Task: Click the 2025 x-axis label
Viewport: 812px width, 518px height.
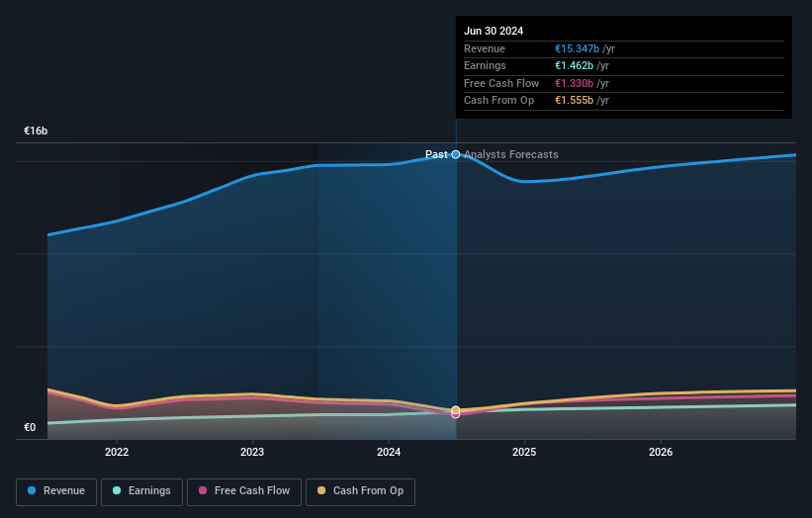Action: (524, 452)
